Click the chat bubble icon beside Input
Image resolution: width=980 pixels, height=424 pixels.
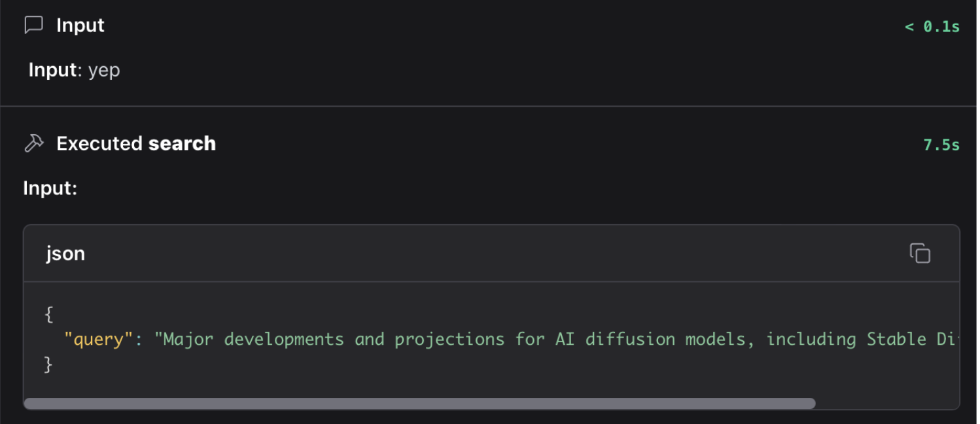coord(33,26)
